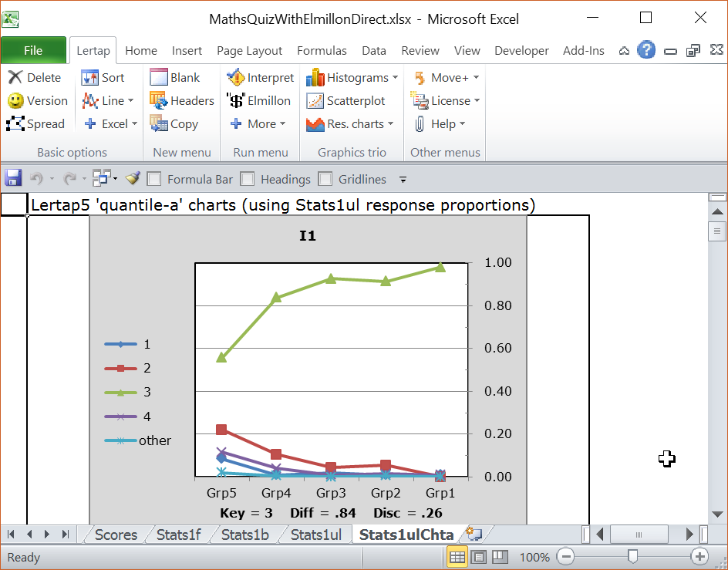Screen dimensions: 728x570
Task: Click the Headers icon
Action: (x=158, y=100)
